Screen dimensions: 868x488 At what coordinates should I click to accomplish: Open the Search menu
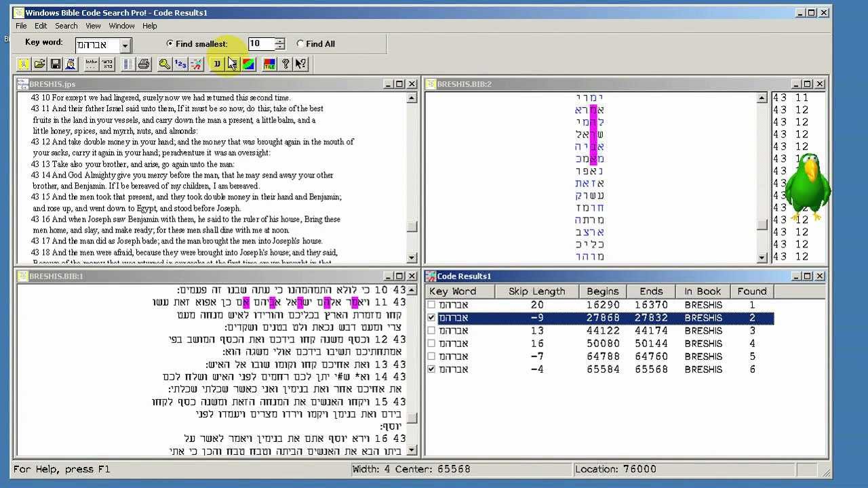(66, 26)
